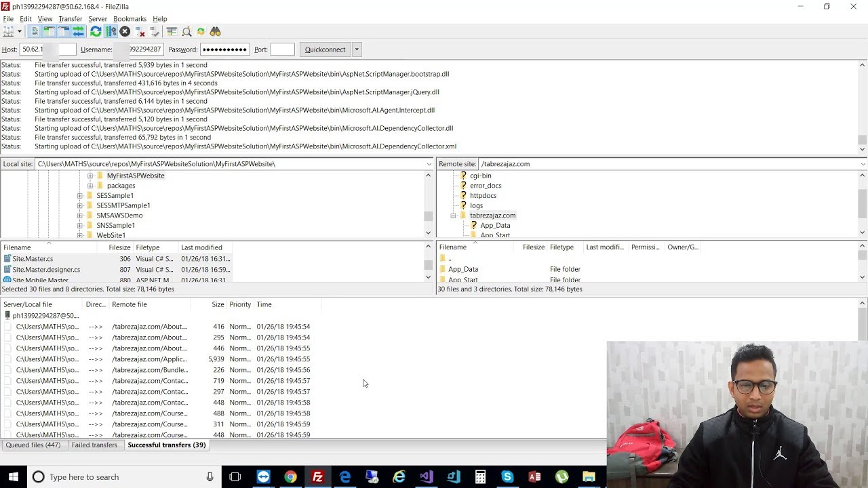Open the Site Manager dropdown arrow
Viewport: 868px width, 488px height.
pyautogui.click(x=19, y=32)
